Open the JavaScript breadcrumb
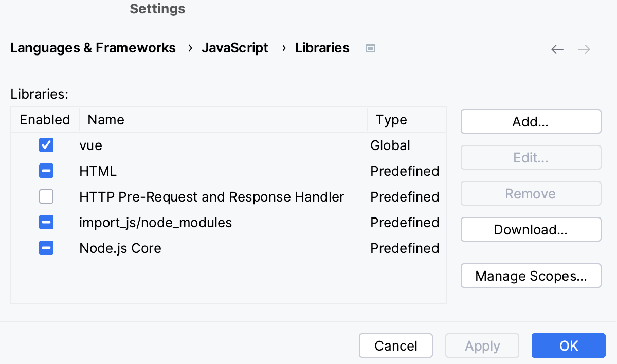 point(235,48)
